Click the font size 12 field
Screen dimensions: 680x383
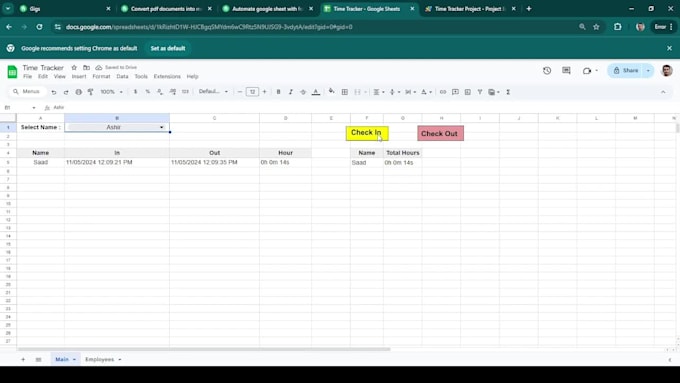point(252,92)
